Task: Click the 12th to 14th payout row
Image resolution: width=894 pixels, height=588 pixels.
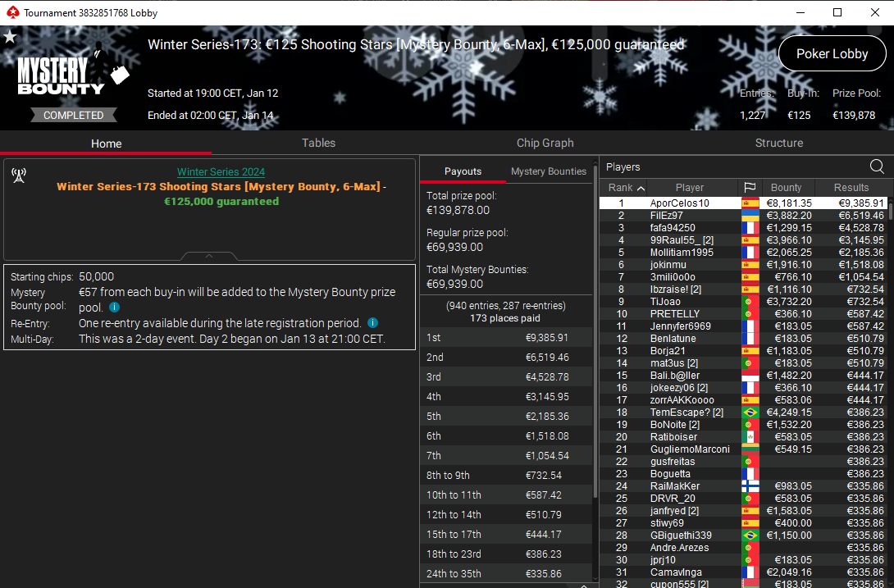Action: point(506,514)
